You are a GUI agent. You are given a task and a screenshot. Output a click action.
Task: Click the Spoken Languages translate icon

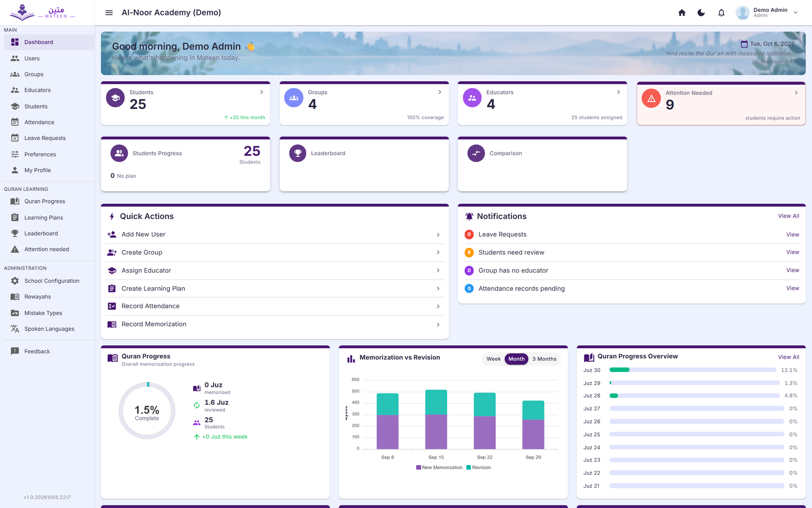15,329
